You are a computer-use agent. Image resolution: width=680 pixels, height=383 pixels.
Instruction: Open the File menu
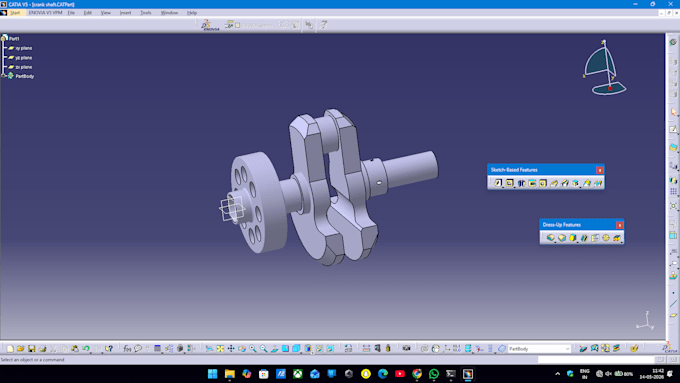(x=71, y=13)
